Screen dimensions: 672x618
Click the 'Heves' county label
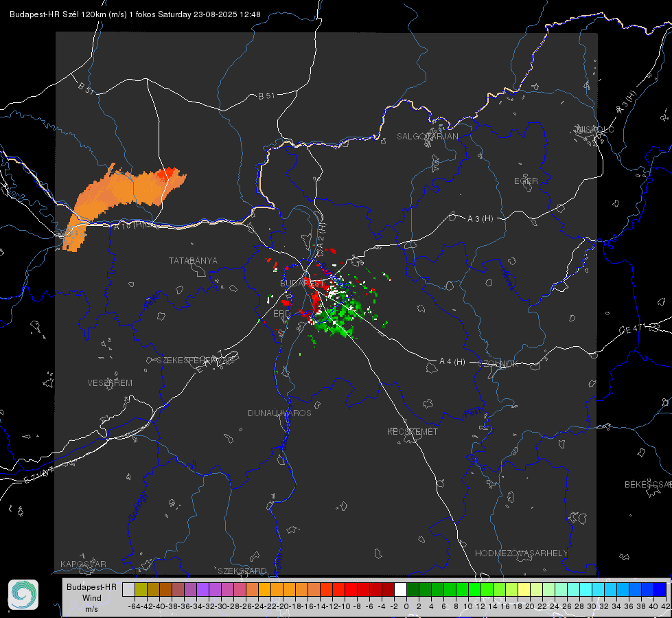point(507,278)
